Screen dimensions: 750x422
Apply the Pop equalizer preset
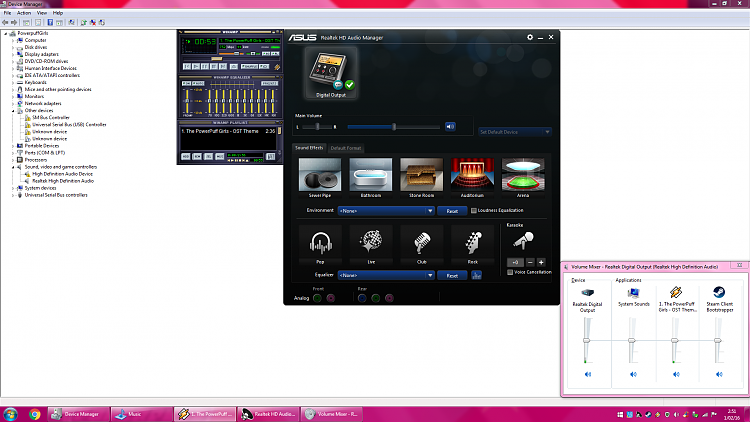click(320, 244)
